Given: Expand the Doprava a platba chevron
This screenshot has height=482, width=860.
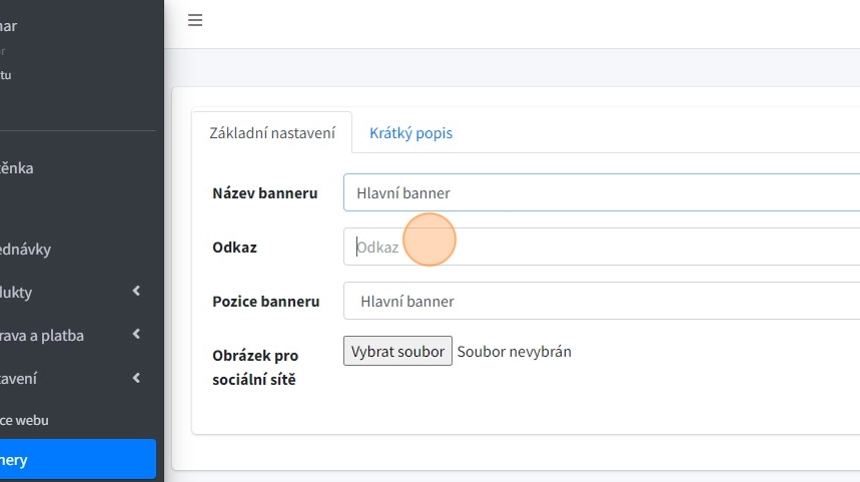Looking at the screenshot, I should click(x=136, y=335).
